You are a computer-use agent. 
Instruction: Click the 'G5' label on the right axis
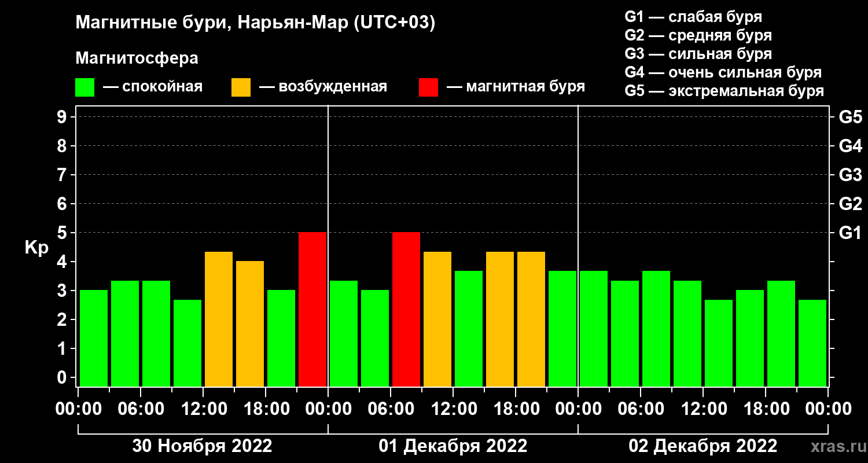pos(850,117)
